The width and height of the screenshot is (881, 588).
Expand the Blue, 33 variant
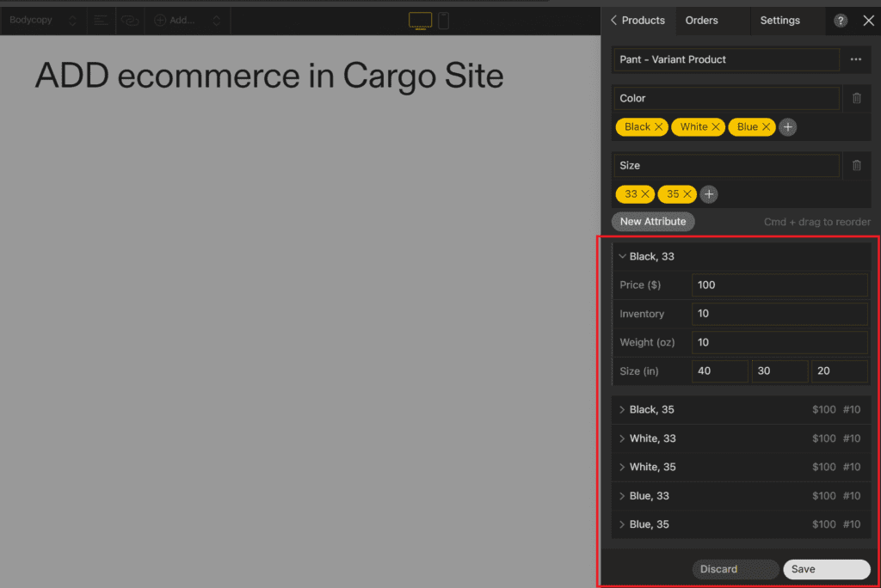point(622,496)
